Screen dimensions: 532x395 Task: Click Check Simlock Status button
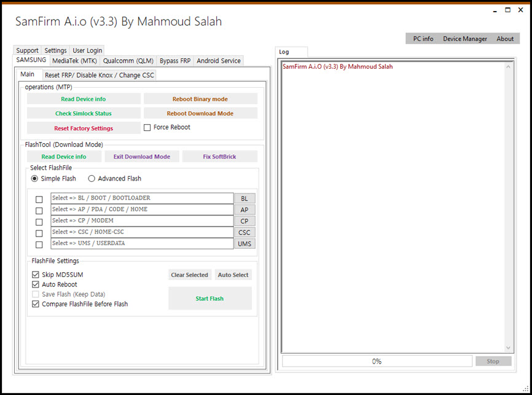[x=84, y=114]
